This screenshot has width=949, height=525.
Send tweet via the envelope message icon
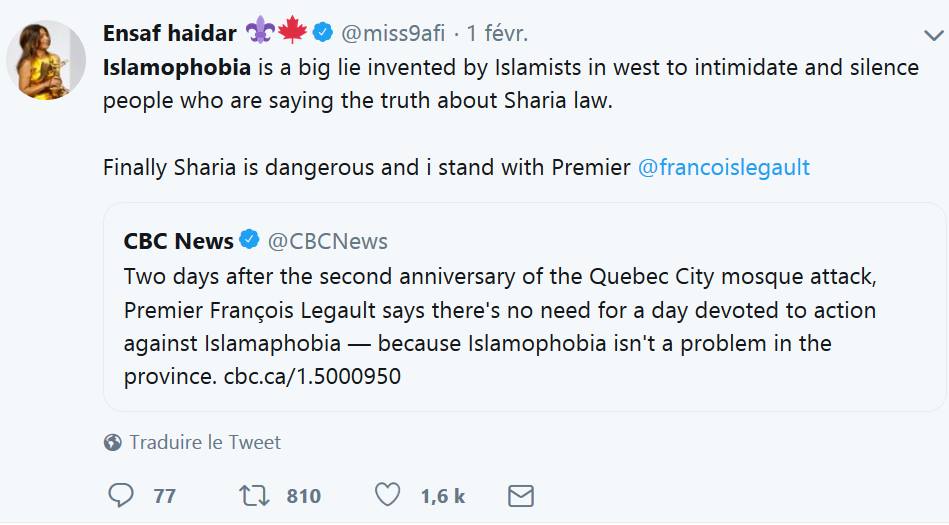pyautogui.click(x=520, y=495)
